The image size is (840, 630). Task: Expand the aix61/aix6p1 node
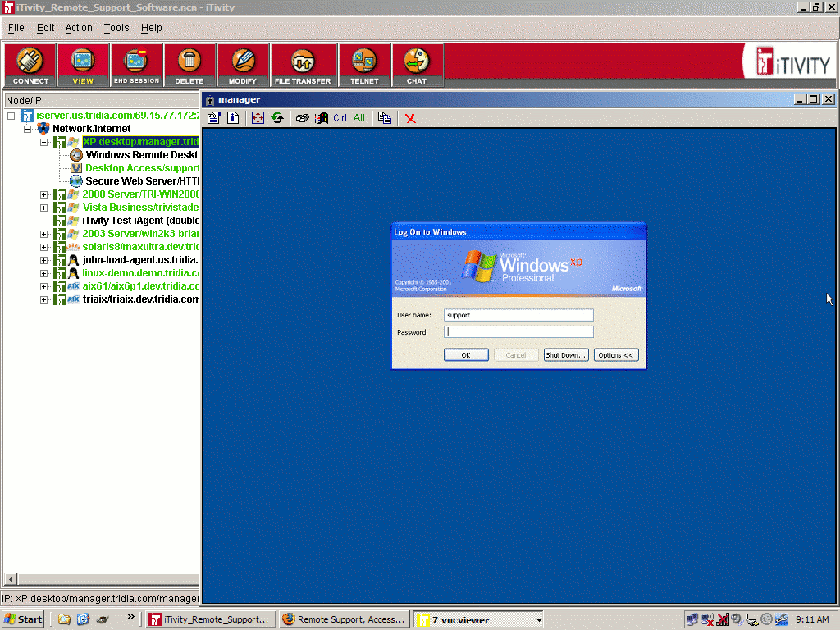coord(44,286)
